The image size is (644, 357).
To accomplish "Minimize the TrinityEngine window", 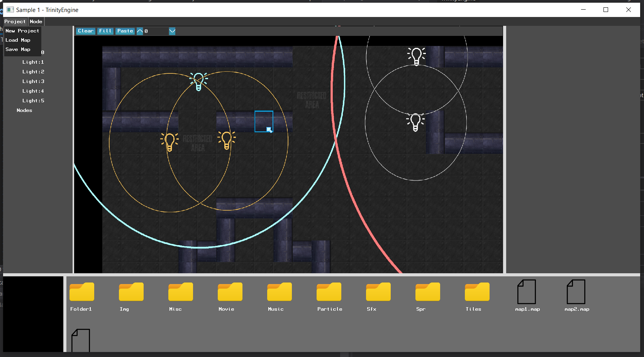I will pyautogui.click(x=583, y=10).
